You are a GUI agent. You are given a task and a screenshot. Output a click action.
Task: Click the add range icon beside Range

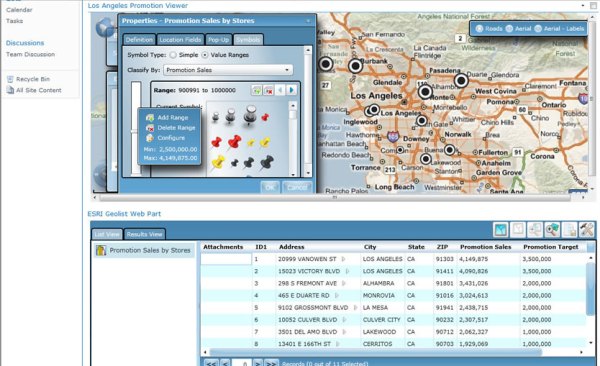point(256,90)
